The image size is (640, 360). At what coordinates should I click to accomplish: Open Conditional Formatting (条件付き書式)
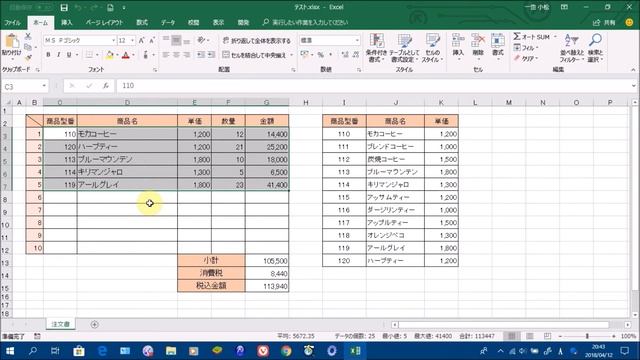pyautogui.click(x=376, y=47)
